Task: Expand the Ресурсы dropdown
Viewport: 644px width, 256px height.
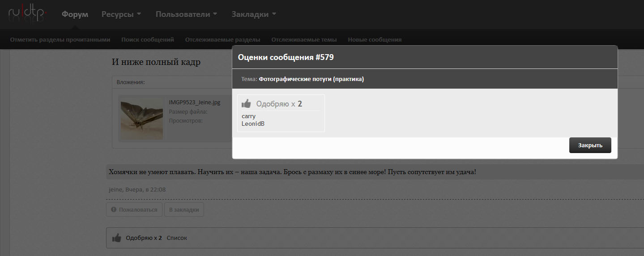Action: (x=121, y=14)
